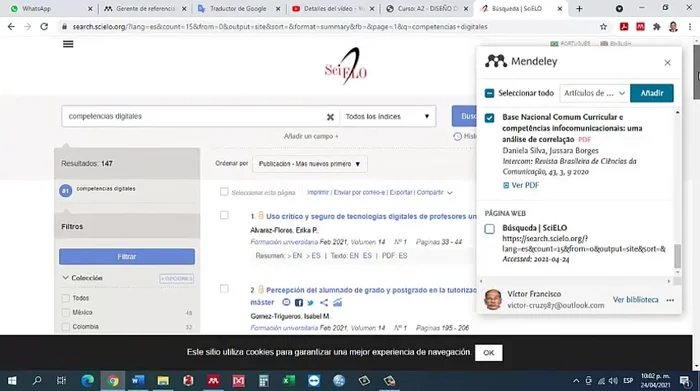This screenshot has height=391, width=700.
Task: Click Añadir un campo + link
Action: click(x=311, y=136)
